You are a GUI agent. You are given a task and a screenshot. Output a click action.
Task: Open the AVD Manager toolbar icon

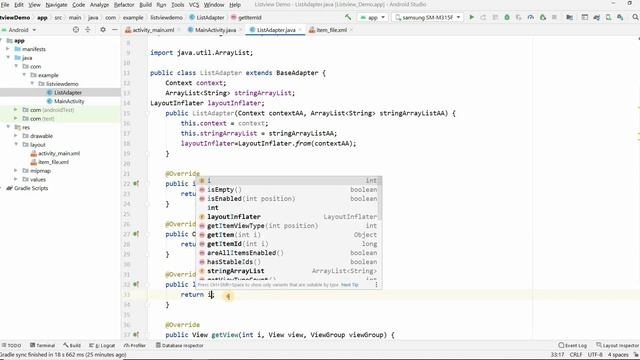click(x=608, y=18)
